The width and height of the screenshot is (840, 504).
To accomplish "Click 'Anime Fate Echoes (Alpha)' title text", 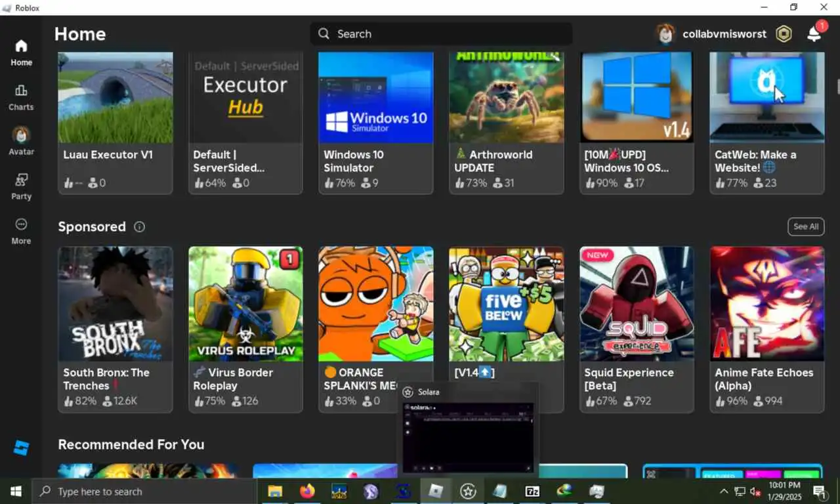I will [x=764, y=379].
